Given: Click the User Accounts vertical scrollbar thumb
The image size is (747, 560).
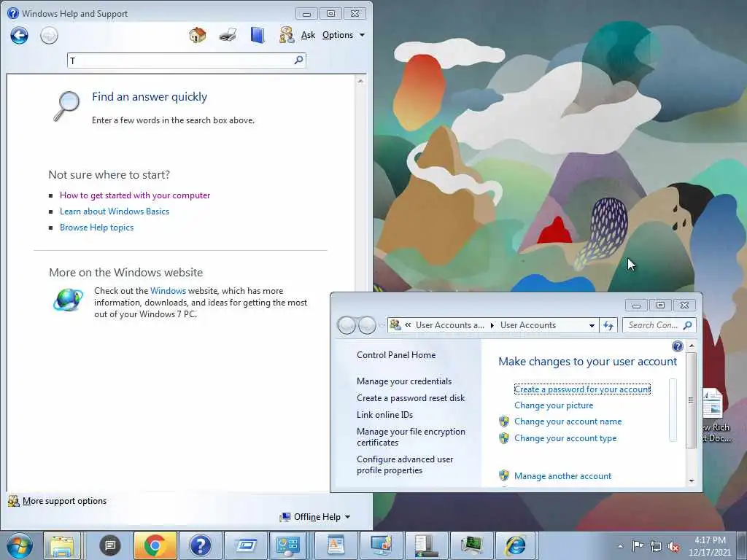Looking at the screenshot, I should click(x=692, y=400).
